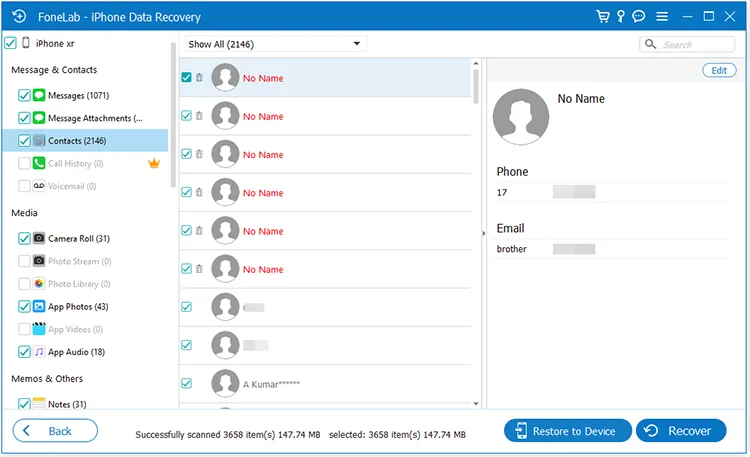Click the Notes category icon
This screenshot has height=457, width=750.
point(39,403)
